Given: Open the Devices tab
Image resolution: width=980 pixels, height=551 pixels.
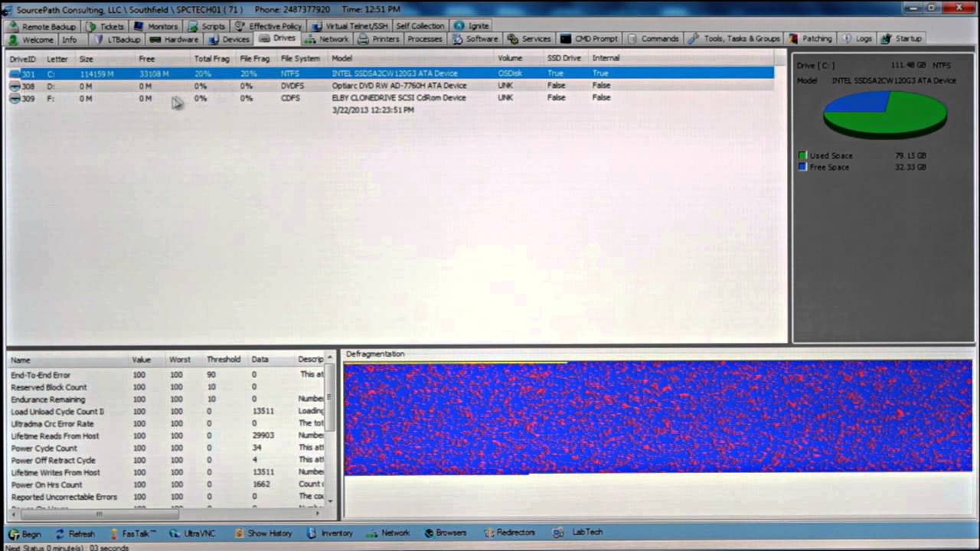Looking at the screenshot, I should 229,39.
